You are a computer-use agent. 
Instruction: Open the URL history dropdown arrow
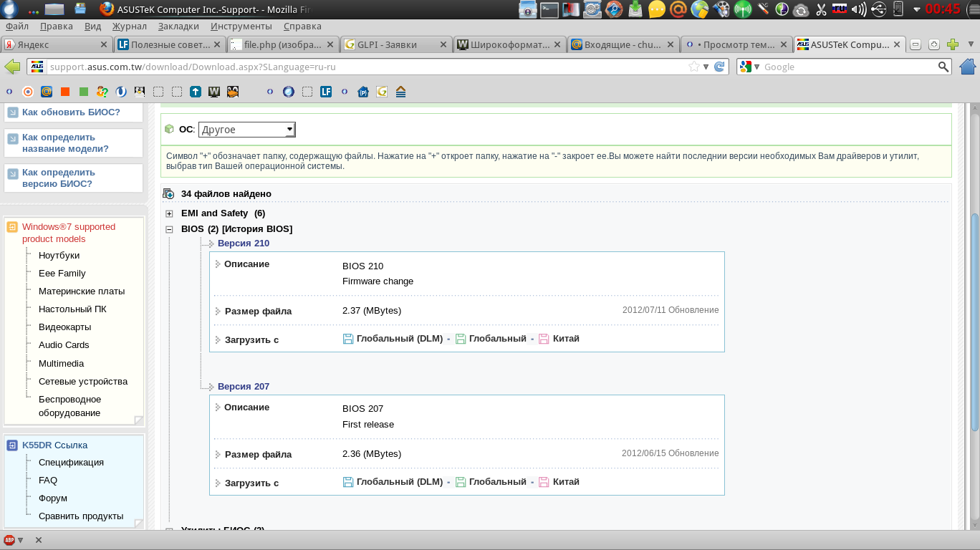(x=706, y=67)
